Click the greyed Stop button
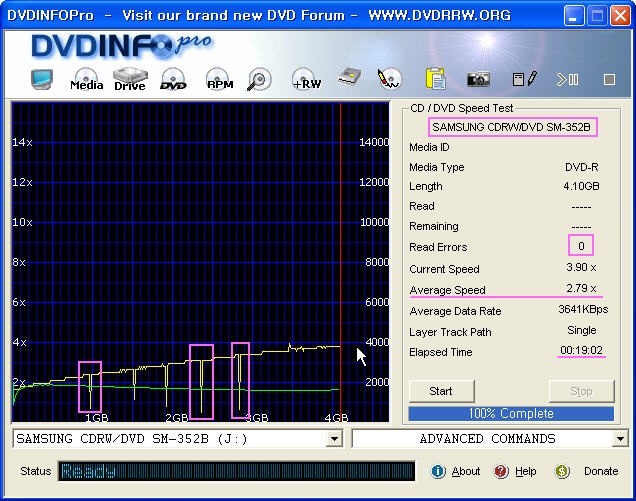The height and width of the screenshot is (501, 636). tap(581, 391)
